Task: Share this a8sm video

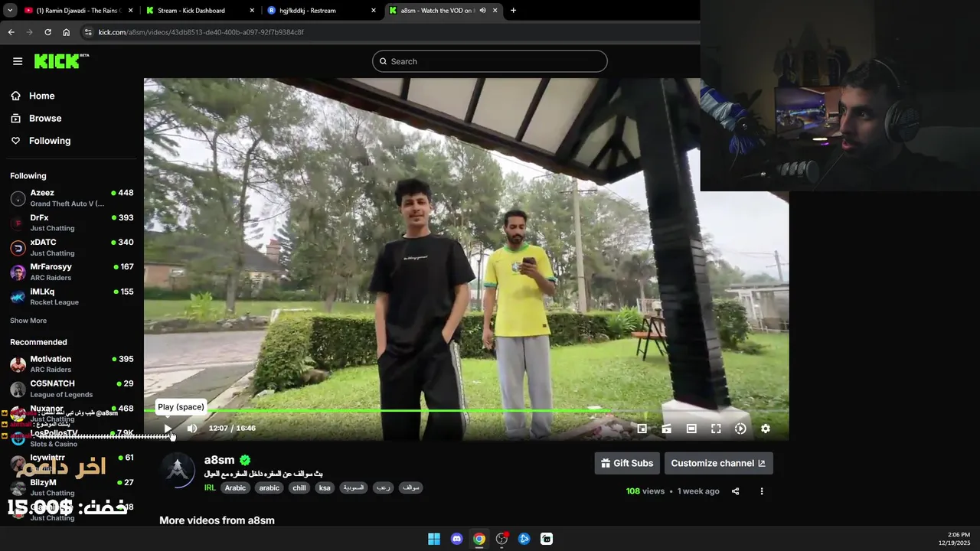Action: 735,491
